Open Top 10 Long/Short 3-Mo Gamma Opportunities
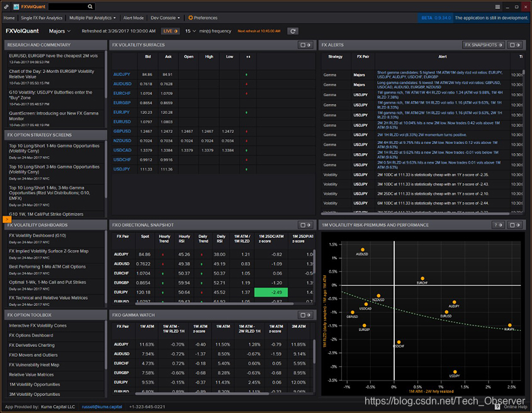532x413 pixels. 54,169
